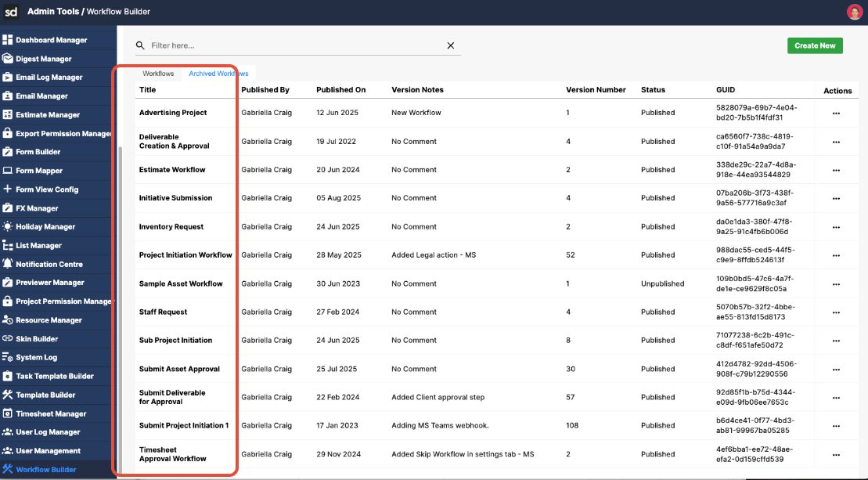Image resolution: width=868 pixels, height=480 pixels.
Task: Open actions menu for Sample Asset Workflow
Action: (x=836, y=284)
